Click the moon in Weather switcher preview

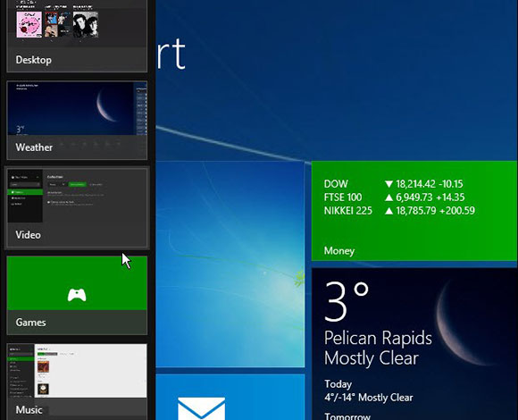106,105
